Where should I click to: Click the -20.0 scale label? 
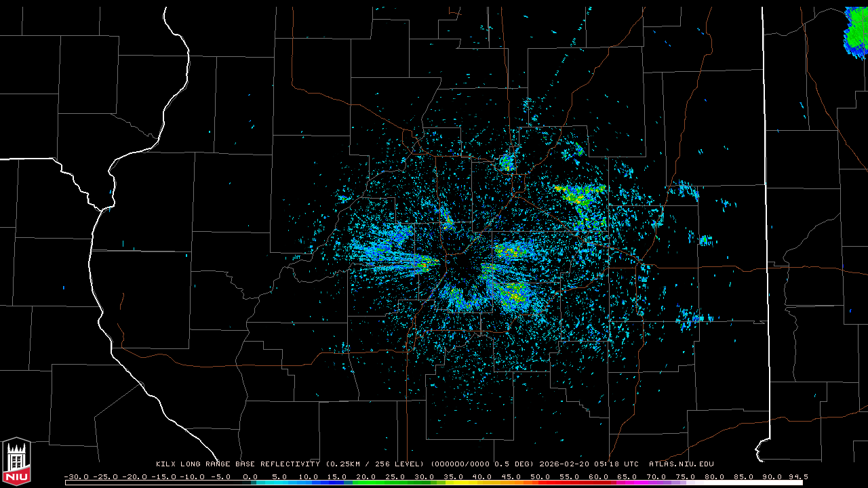coord(134,477)
